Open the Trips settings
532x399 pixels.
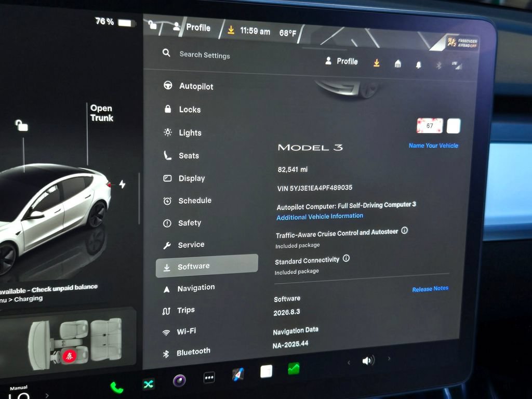[179, 311]
